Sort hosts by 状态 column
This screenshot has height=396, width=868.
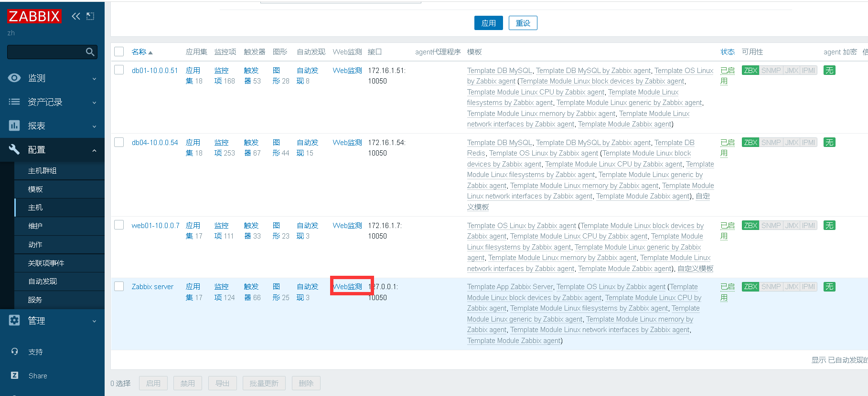point(728,52)
